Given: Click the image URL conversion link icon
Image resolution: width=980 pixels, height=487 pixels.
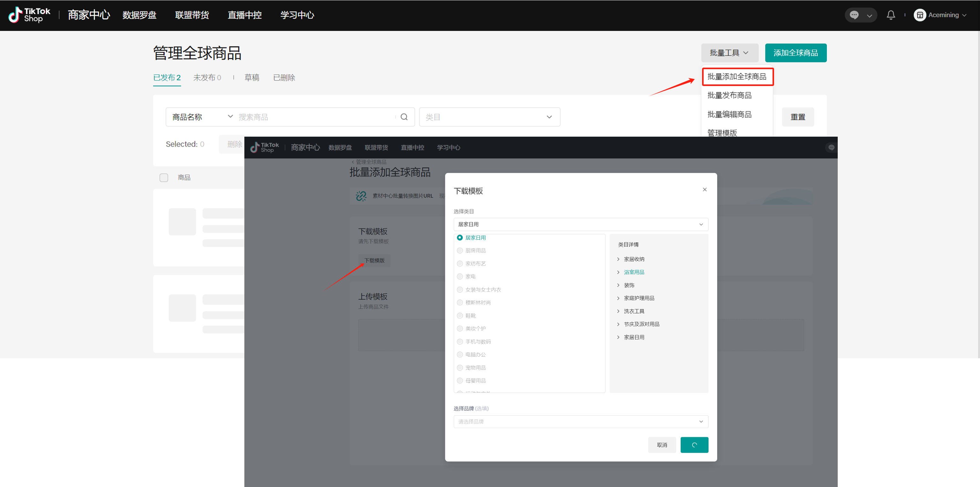Looking at the screenshot, I should (x=361, y=196).
